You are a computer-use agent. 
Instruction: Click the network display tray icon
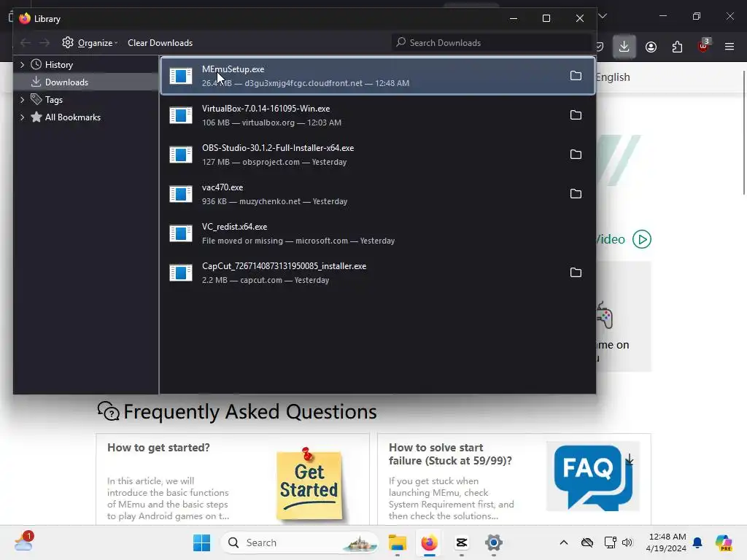tap(610, 542)
